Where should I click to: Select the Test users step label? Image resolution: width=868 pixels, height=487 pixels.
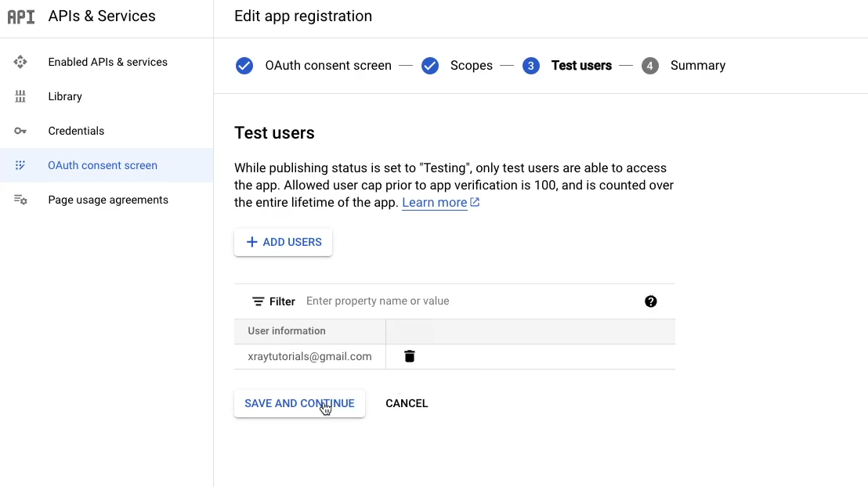tap(581, 66)
